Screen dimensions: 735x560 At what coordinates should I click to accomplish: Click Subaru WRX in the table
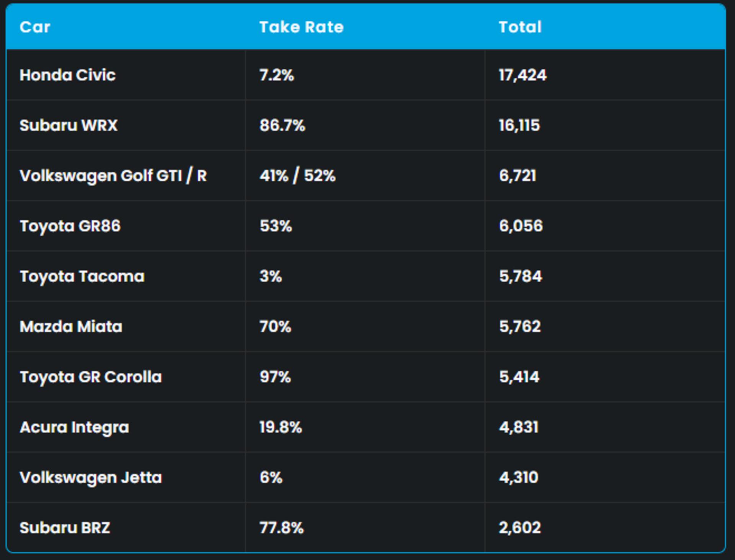69,125
